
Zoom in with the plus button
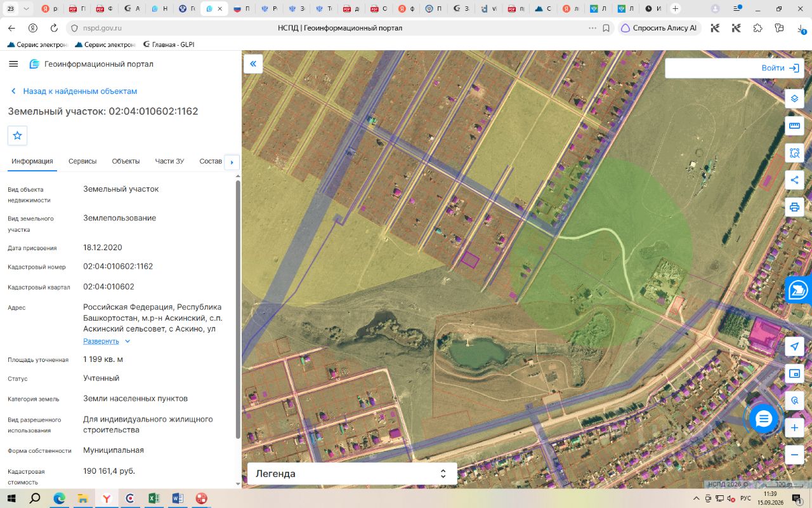pos(794,428)
